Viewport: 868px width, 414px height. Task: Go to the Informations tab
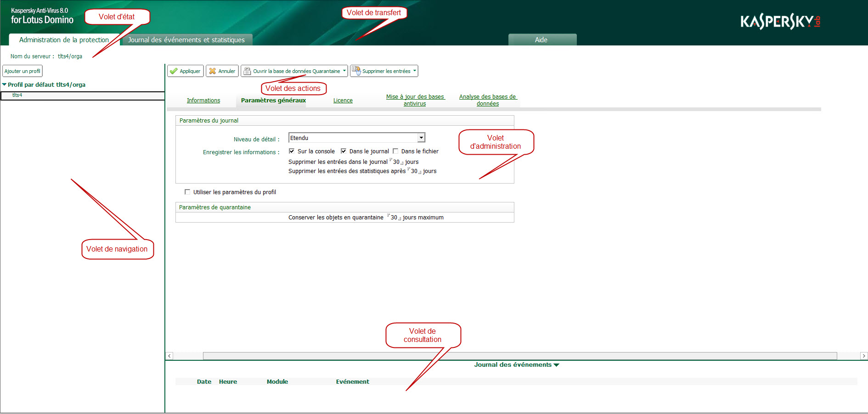tap(203, 101)
